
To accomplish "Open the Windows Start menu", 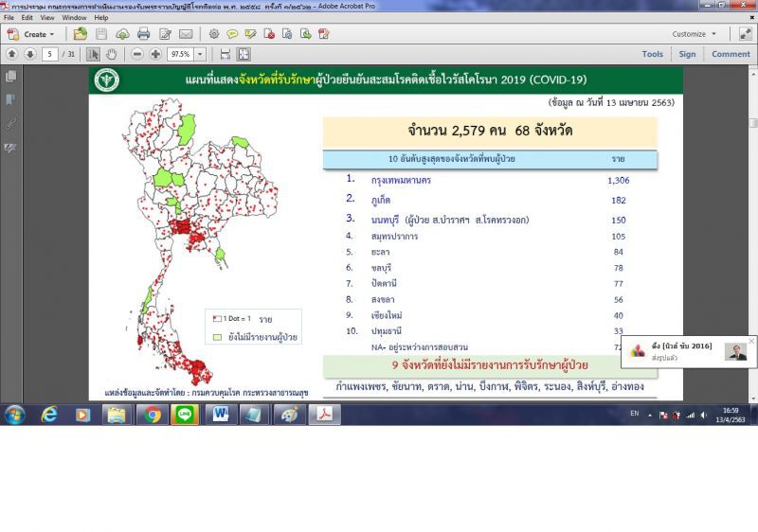I will [14, 415].
